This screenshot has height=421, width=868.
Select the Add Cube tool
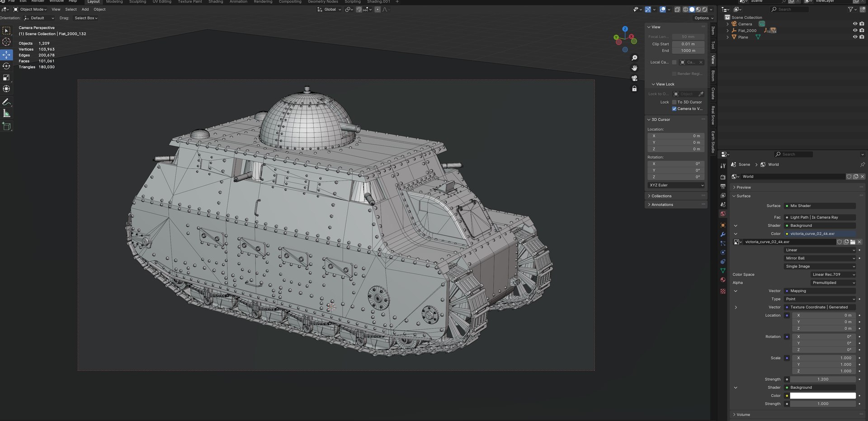(x=6, y=126)
